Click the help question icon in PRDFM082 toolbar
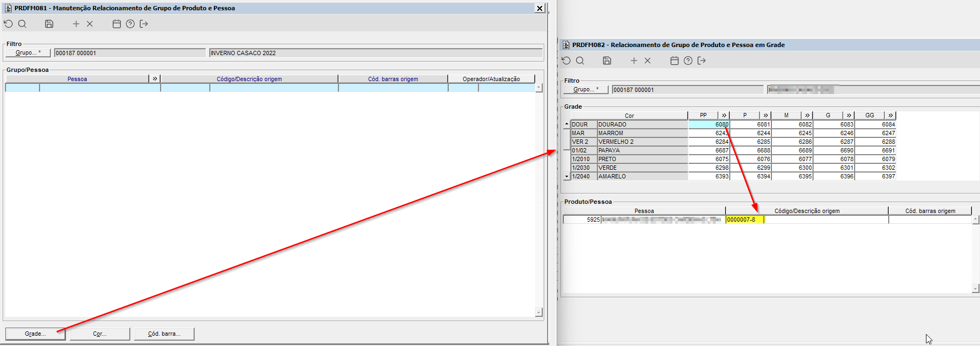The width and height of the screenshot is (980, 346). 688,61
